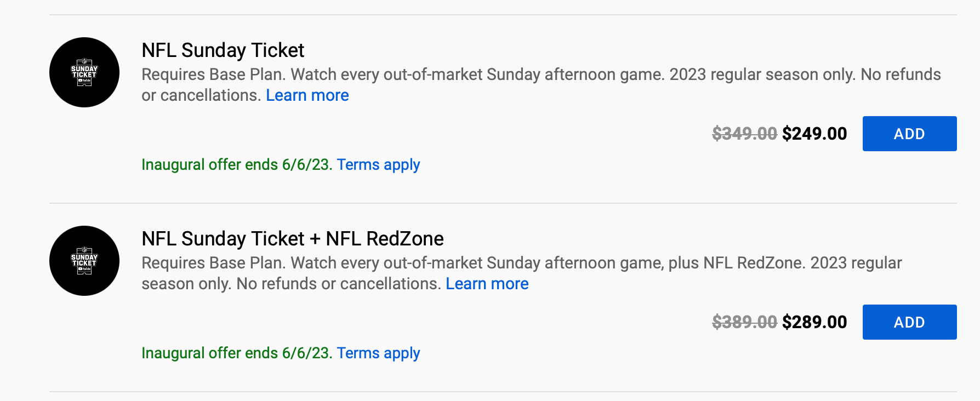Image resolution: width=980 pixels, height=401 pixels.
Task: Click the Sunday Ticket + RedZone round logo
Action: (84, 261)
